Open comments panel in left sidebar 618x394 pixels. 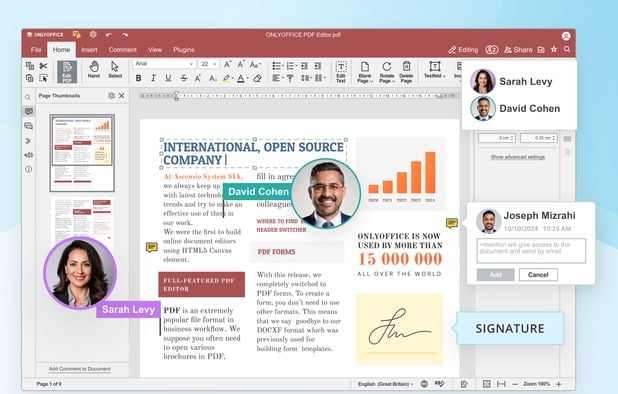tap(29, 112)
